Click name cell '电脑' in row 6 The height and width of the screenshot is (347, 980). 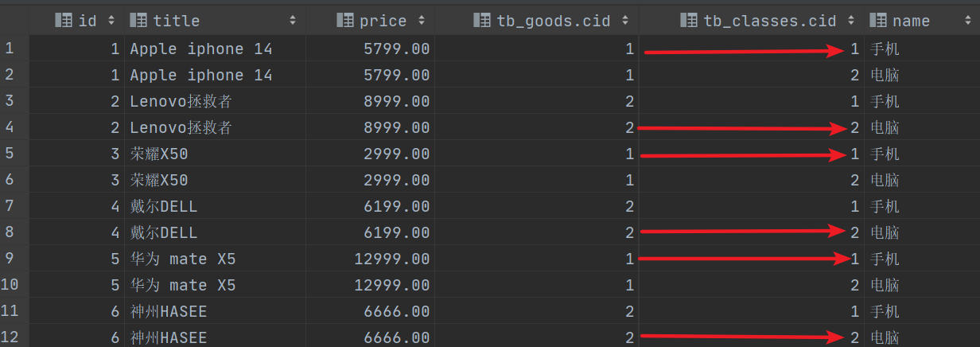pos(885,180)
